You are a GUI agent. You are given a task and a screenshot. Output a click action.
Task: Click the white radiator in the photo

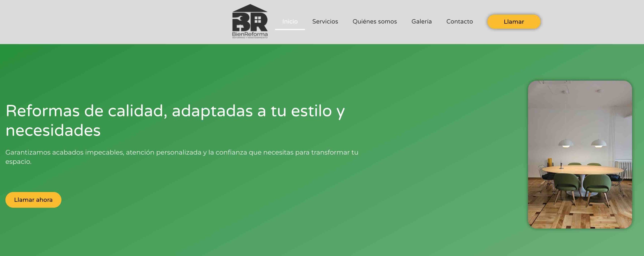(x=625, y=169)
